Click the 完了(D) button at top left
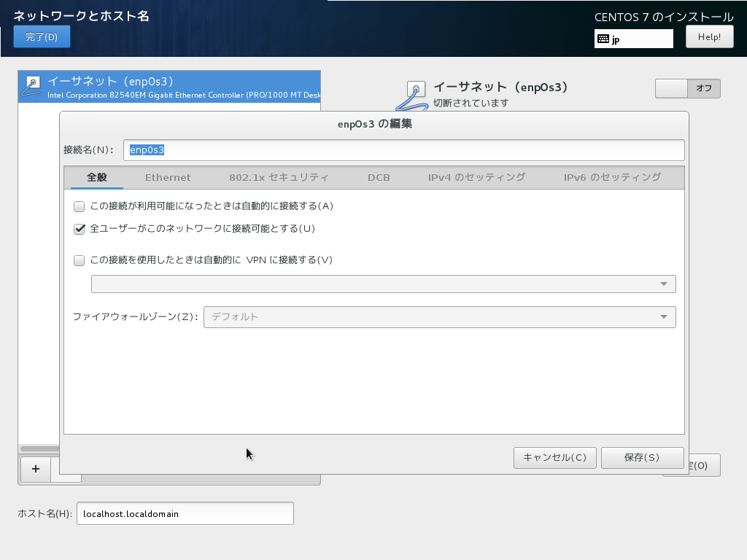 42,36
